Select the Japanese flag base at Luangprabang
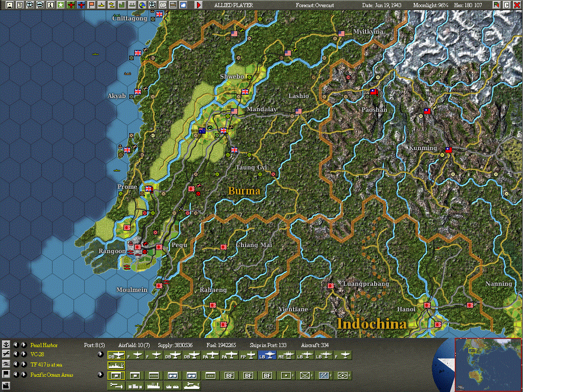The image size is (588, 392). click(x=331, y=286)
